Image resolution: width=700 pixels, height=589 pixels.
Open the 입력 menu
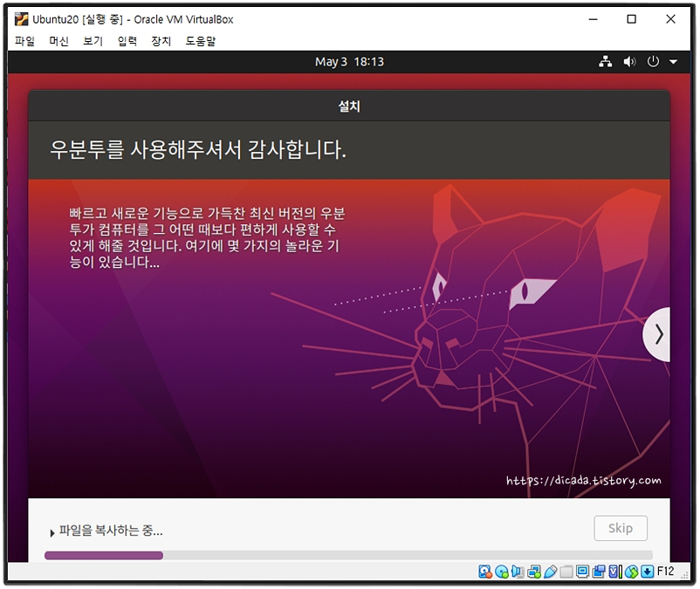tap(127, 41)
